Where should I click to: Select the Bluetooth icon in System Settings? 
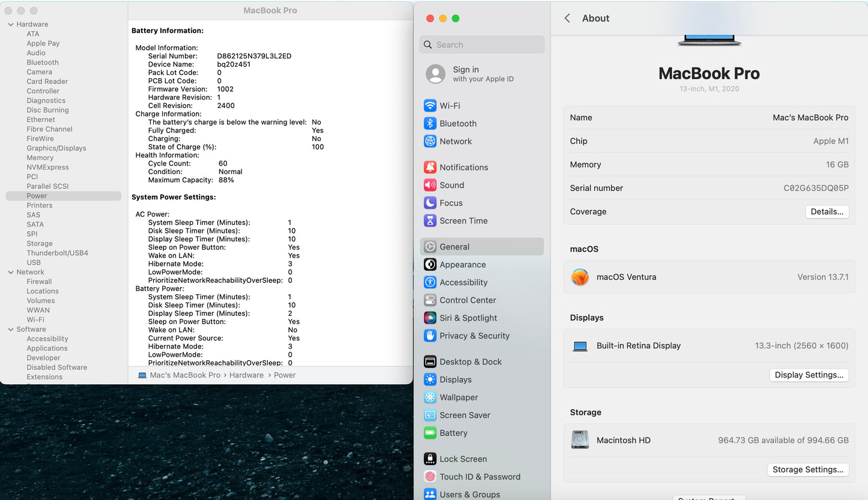click(x=430, y=124)
